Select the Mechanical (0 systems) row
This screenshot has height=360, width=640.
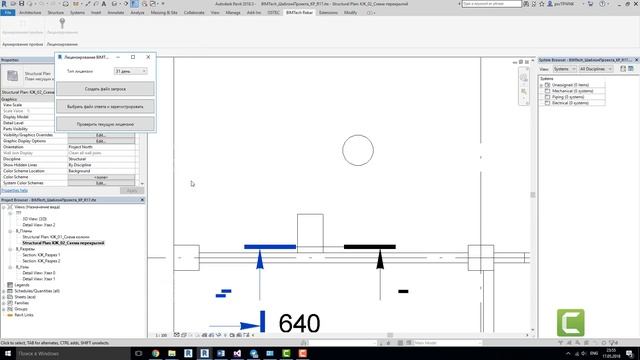(x=572, y=91)
